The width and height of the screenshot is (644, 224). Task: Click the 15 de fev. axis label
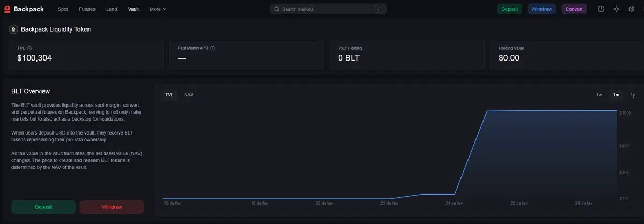point(173,204)
